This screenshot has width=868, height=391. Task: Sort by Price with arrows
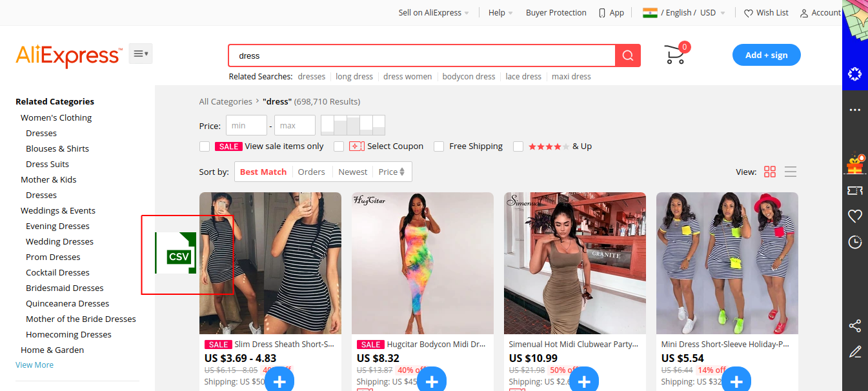click(x=392, y=172)
